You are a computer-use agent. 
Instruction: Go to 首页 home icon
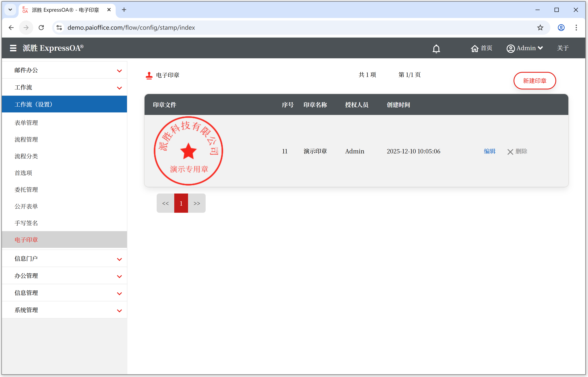[x=481, y=48]
